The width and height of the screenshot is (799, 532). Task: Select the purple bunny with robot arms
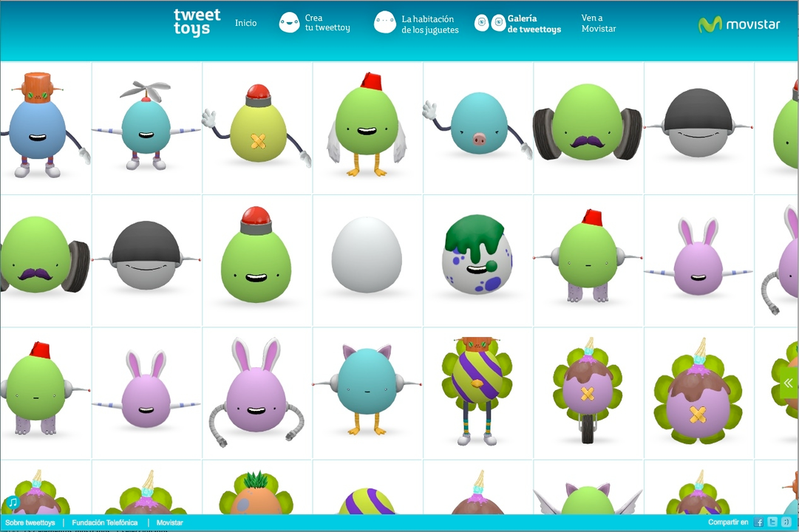(x=256, y=392)
